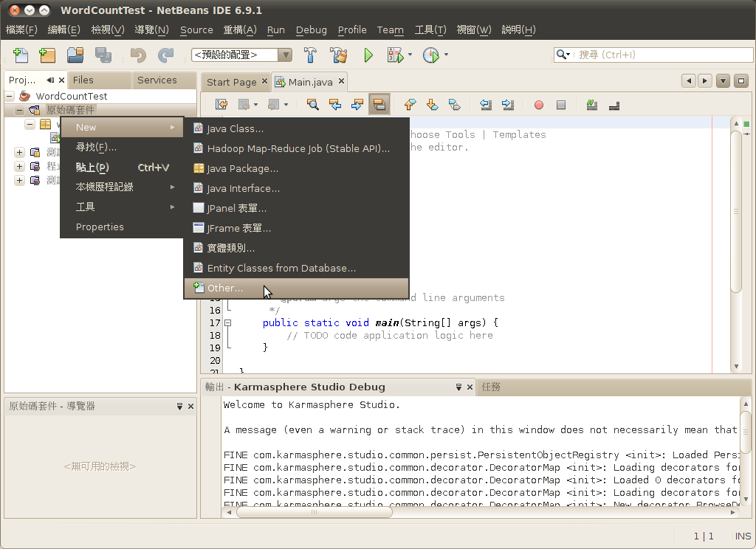Expand the tree node starting with 程
The image size is (756, 549).
[19, 166]
